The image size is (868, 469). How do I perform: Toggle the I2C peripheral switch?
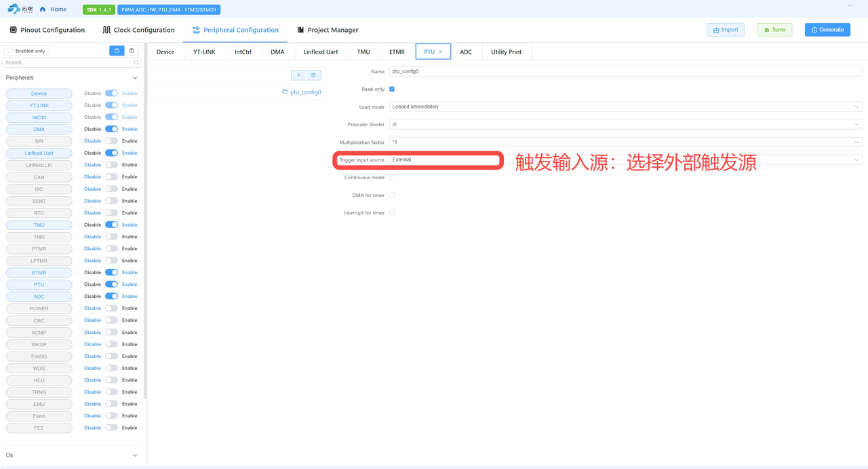coord(111,189)
